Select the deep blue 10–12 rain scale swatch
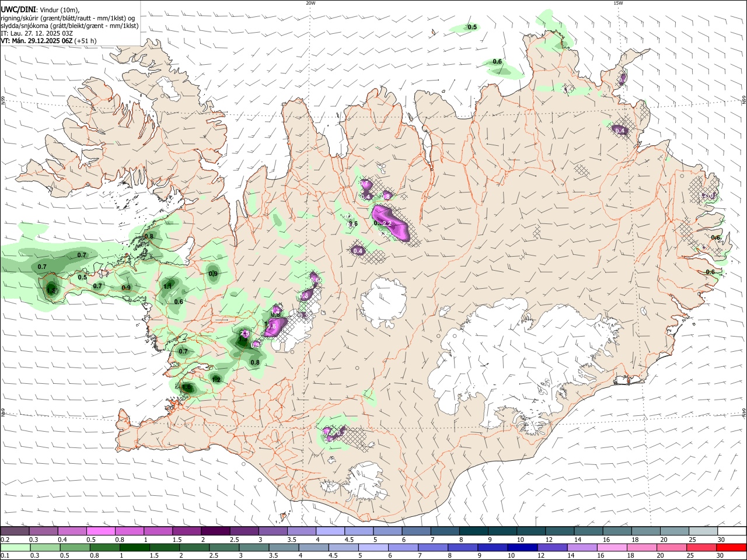 [x=521, y=548]
